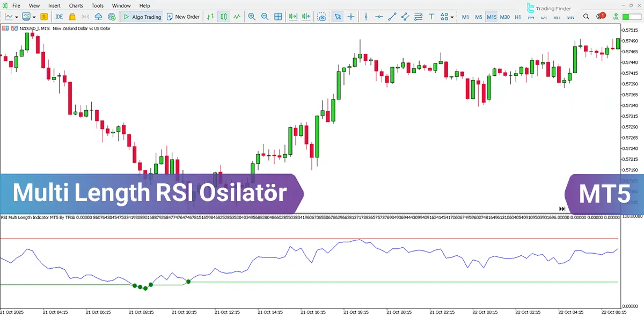Select the Crosshair tool
The height and width of the screenshot is (316, 644).
coord(350,17)
